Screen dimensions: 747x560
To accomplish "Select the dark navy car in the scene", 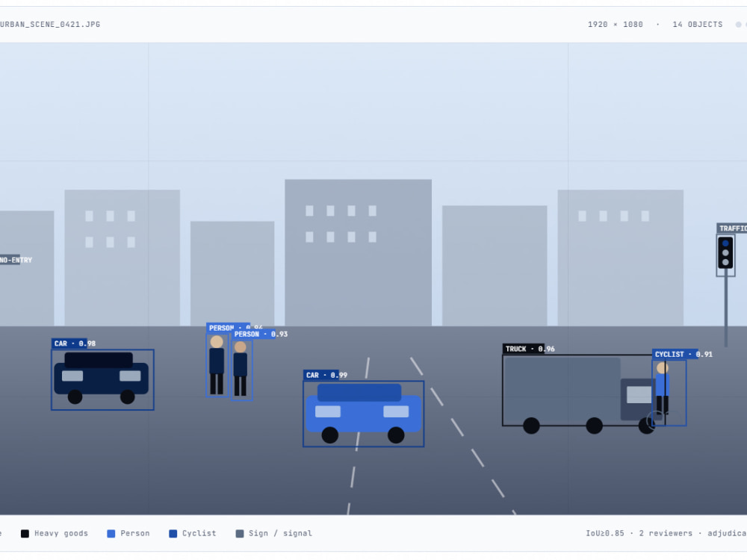I will click(x=101, y=378).
